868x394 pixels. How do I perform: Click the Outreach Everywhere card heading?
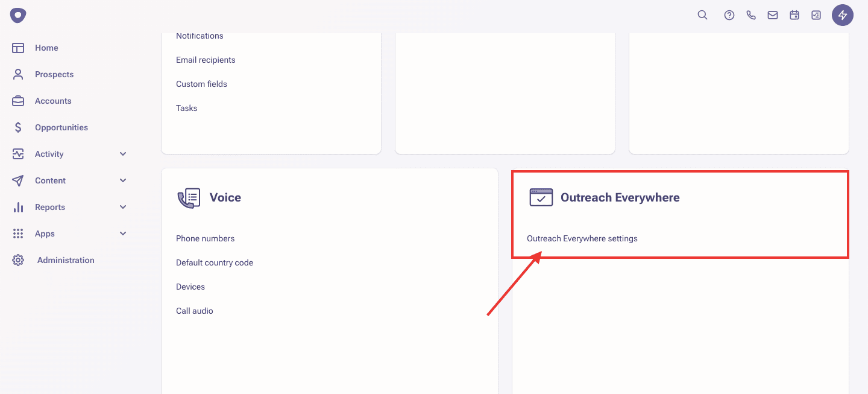pyautogui.click(x=620, y=197)
